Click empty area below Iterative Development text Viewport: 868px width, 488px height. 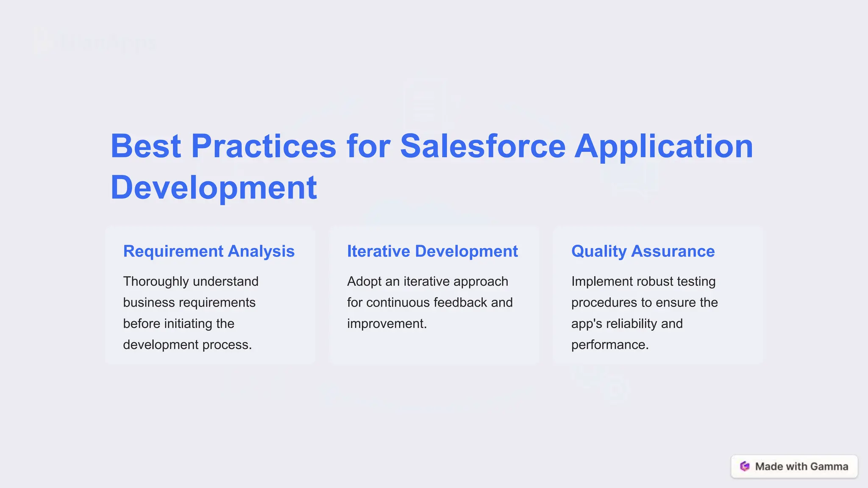[434, 348]
